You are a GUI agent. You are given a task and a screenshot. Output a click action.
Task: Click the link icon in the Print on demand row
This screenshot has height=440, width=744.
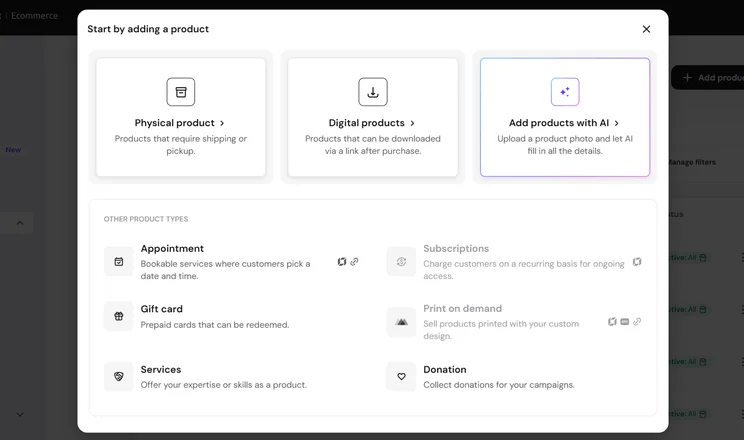point(637,322)
